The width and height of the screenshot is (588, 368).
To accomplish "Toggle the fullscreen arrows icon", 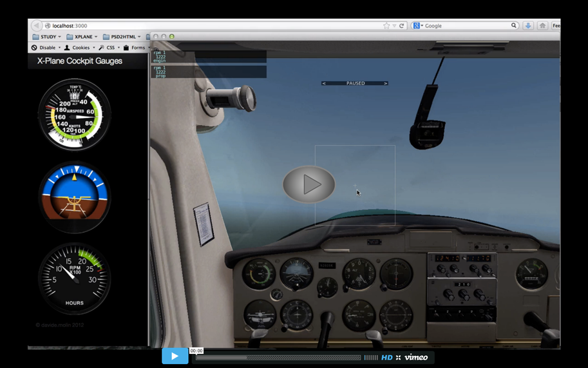I will click(x=398, y=358).
